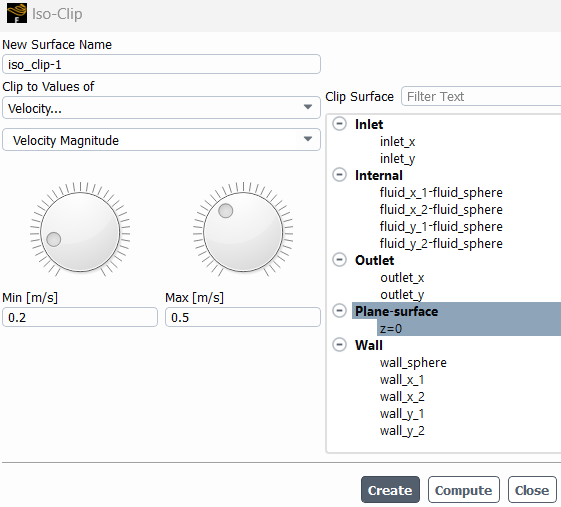Image resolution: width=561 pixels, height=507 pixels.
Task: Click the Clip Surface filter text box
Action: point(481,96)
